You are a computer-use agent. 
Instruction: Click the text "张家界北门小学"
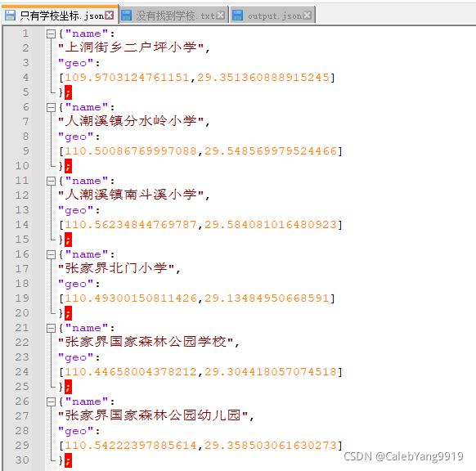tap(116, 268)
